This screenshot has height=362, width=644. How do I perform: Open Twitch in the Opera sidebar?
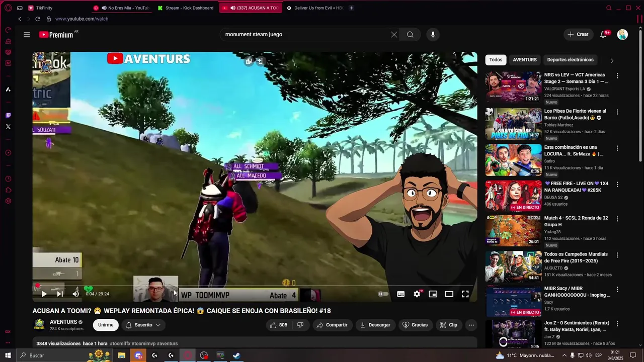point(8,115)
